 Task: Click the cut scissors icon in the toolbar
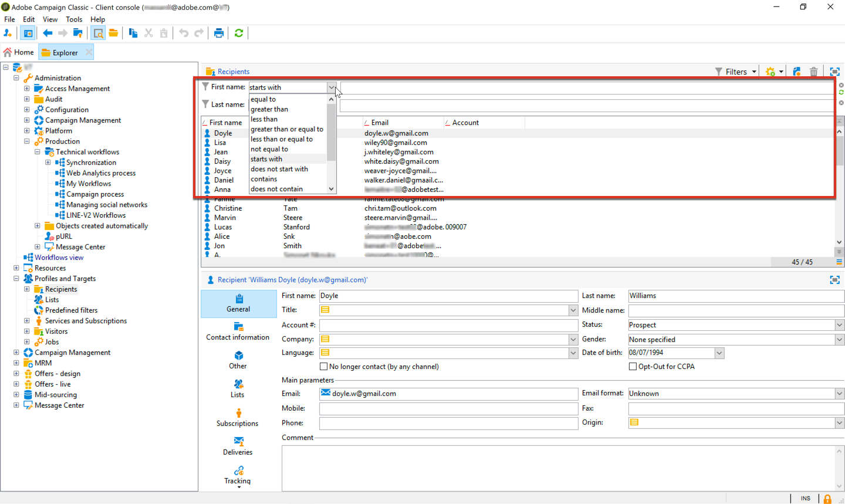(x=148, y=33)
